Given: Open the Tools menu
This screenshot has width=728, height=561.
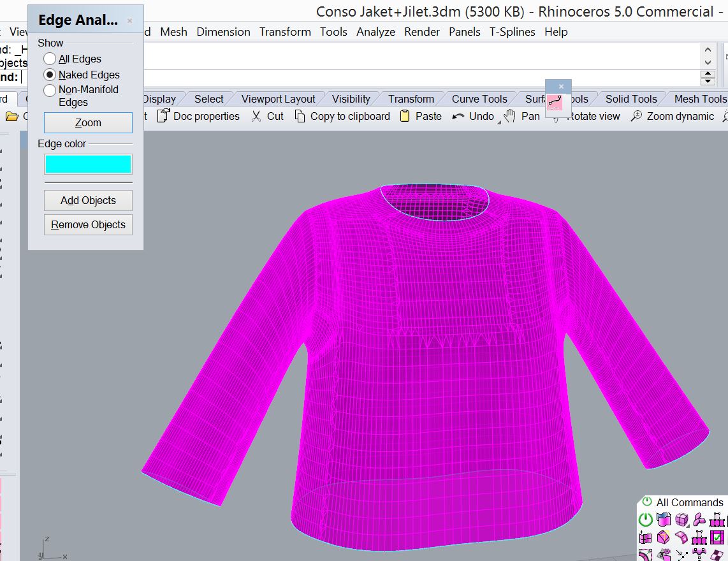Looking at the screenshot, I should [333, 32].
